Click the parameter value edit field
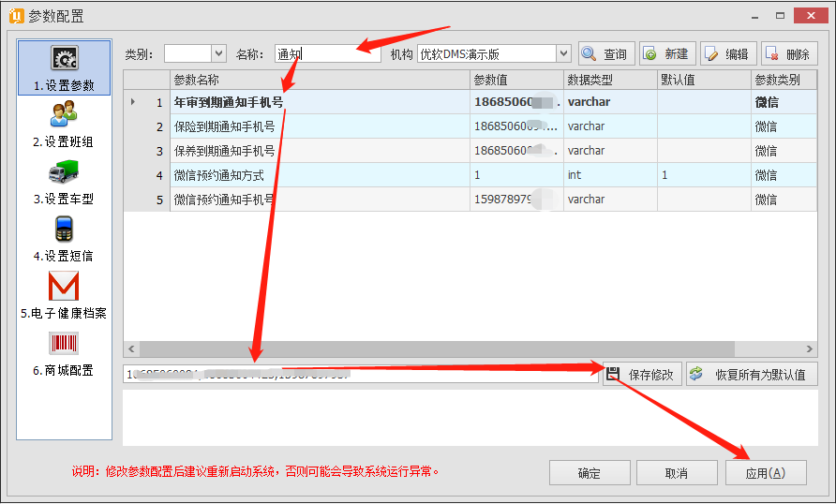 click(361, 375)
